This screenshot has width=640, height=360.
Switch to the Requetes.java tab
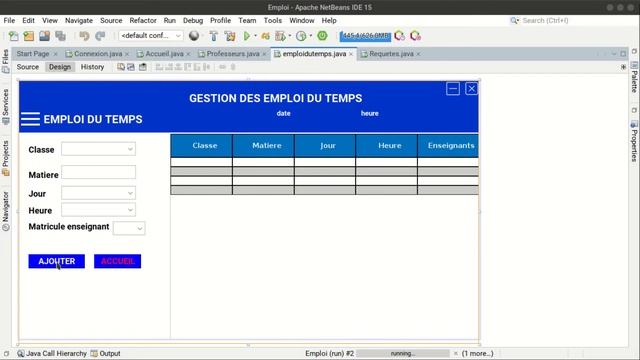pyautogui.click(x=391, y=54)
